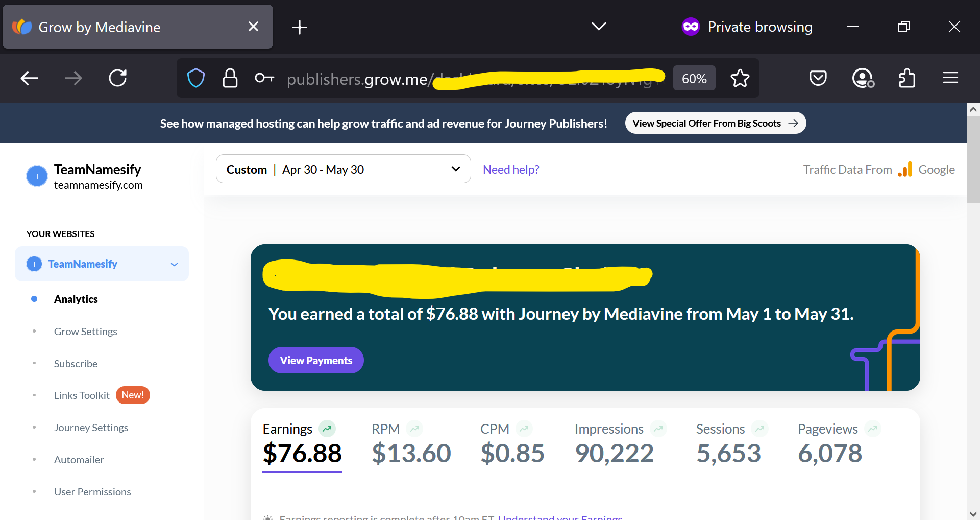Image resolution: width=980 pixels, height=520 pixels.
Task: Click the View Payments button
Action: coord(316,360)
